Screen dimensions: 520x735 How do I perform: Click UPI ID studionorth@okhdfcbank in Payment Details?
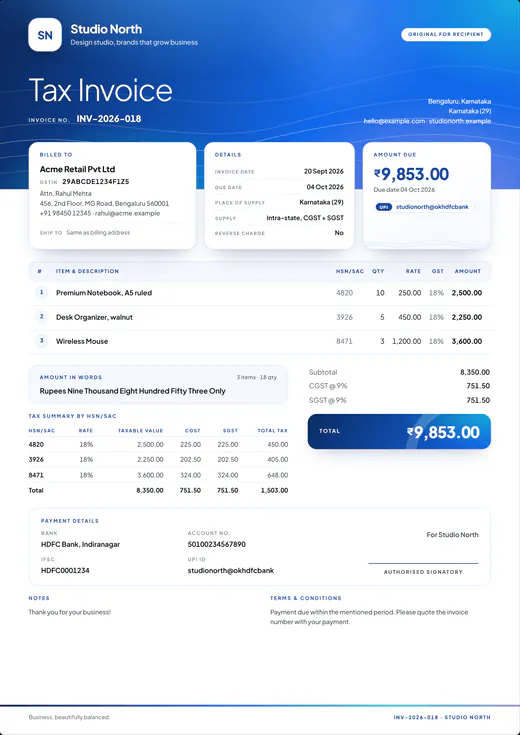[x=231, y=571]
